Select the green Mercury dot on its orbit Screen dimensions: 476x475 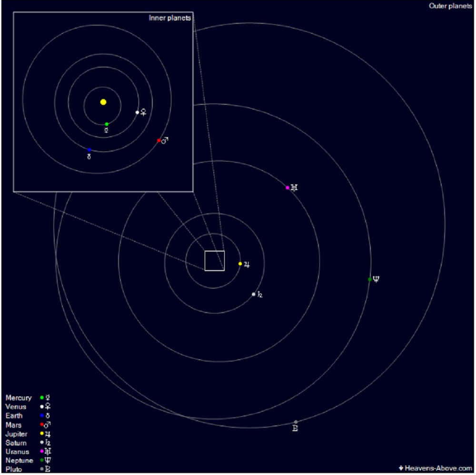(x=107, y=124)
